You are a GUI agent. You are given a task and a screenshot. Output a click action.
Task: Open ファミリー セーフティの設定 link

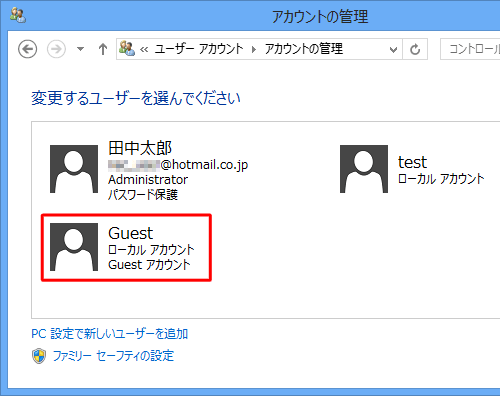click(x=113, y=356)
